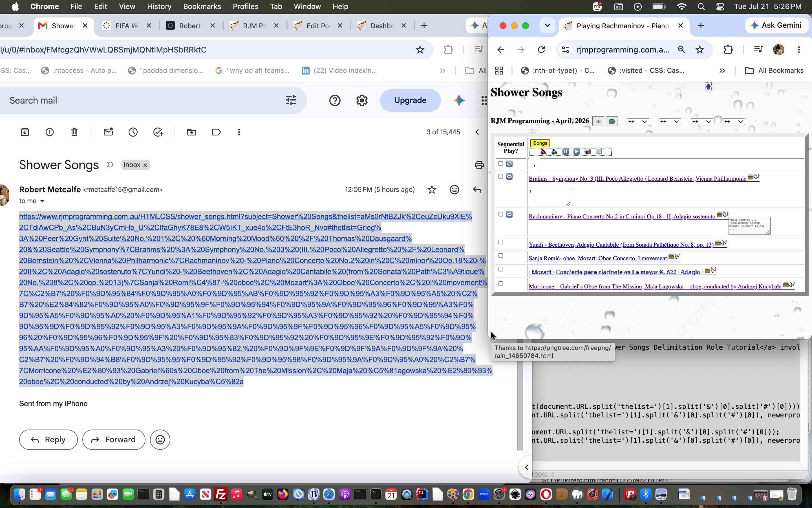The height and width of the screenshot is (508, 812).
Task: Click green button beside April, 2026
Action: pyautogui.click(x=611, y=121)
